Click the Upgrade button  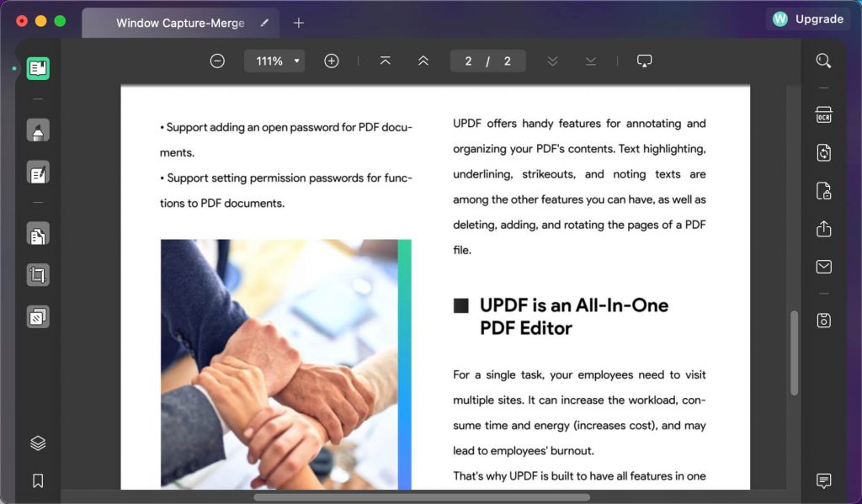click(x=807, y=19)
